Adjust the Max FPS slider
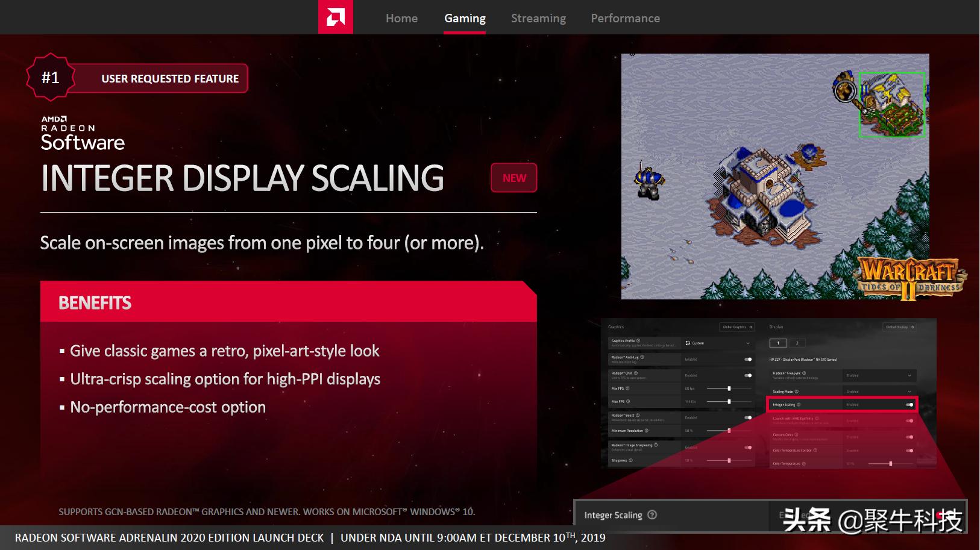The width and height of the screenshot is (980, 550). (x=729, y=402)
